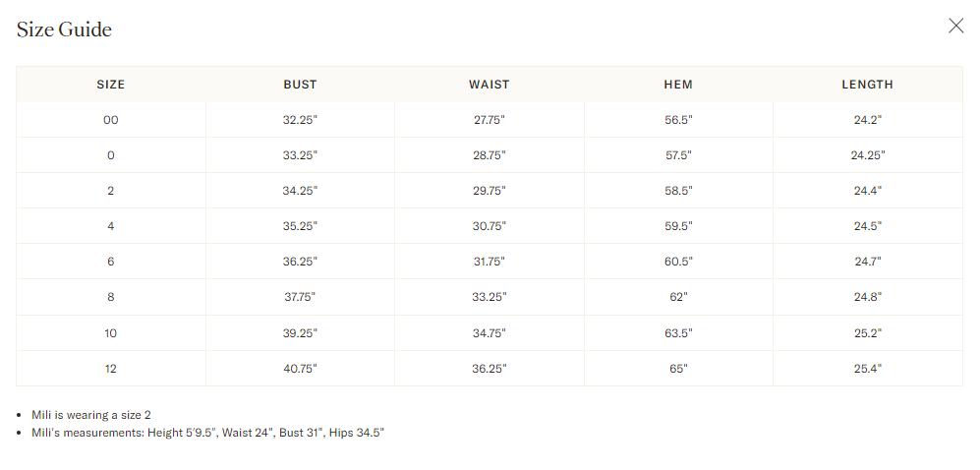Viewport: 980px width, 470px height.
Task: Select the size 12 row label
Action: coord(111,369)
